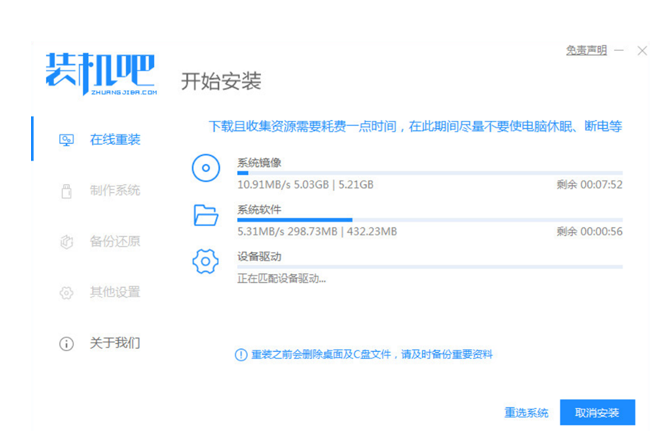The image size is (650, 433).
Task: Click the 装机吧 logo
Action: point(100,72)
